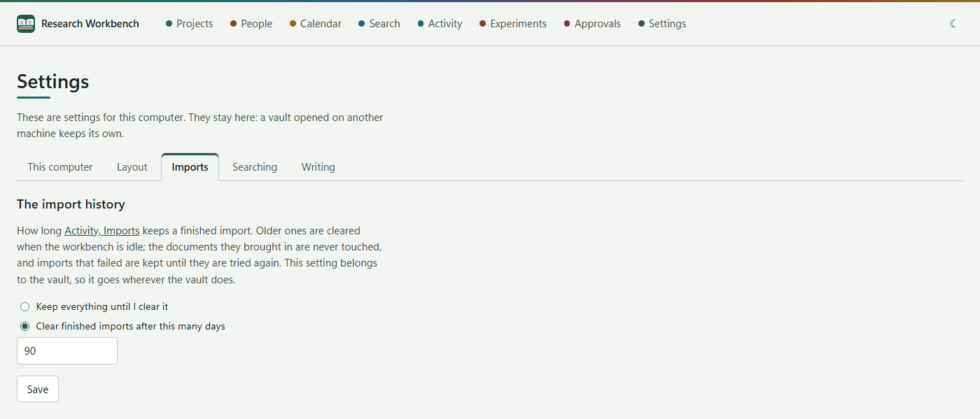This screenshot has width=980, height=419.
Task: Open Calendar in the top navigation
Action: point(315,24)
